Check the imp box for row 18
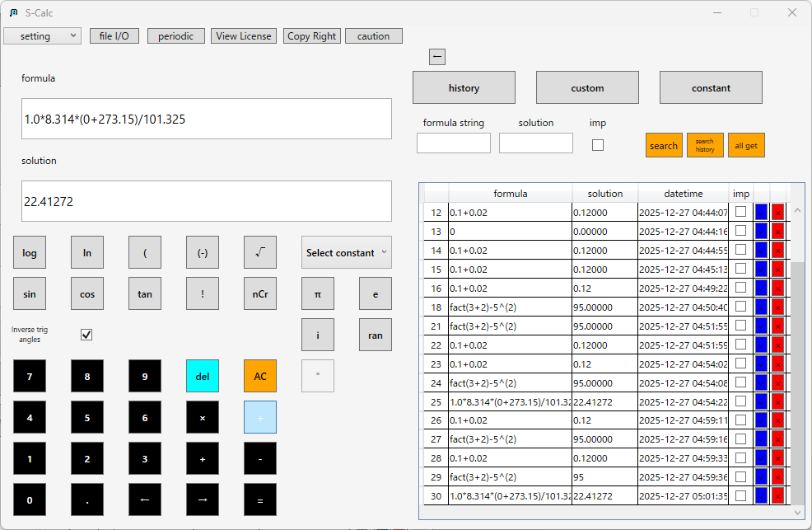The width and height of the screenshot is (812, 530). point(741,306)
